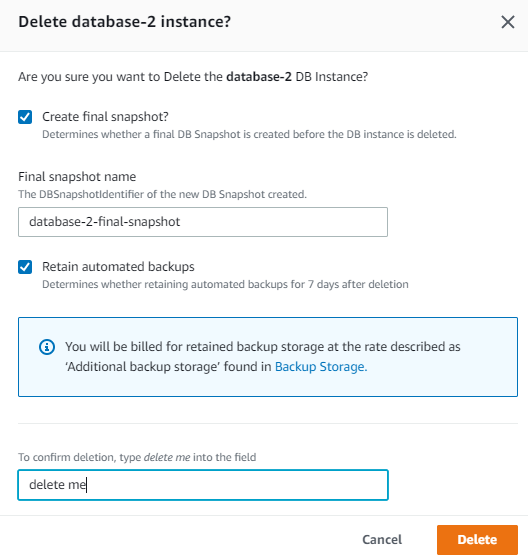Click the 'To confirm deletion' instruction text

tap(137, 457)
